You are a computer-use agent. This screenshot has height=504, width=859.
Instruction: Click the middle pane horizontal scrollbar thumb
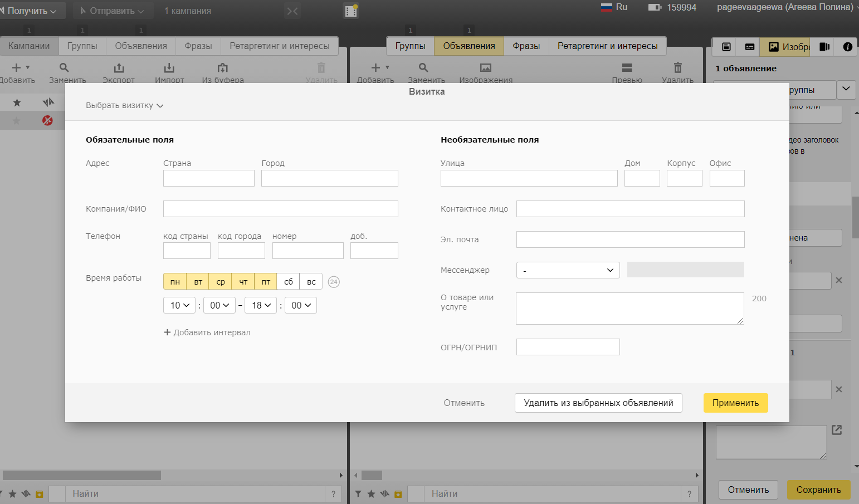tap(372, 475)
